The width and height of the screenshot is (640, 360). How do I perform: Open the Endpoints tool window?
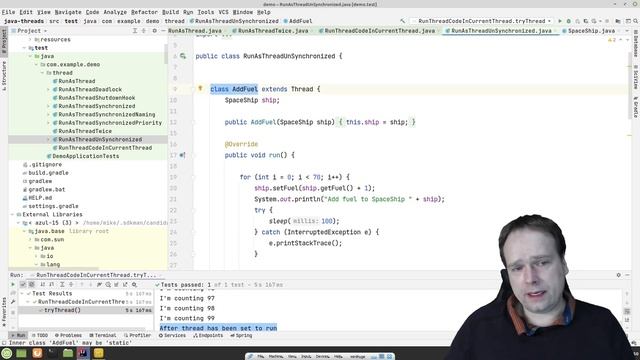[208, 335]
